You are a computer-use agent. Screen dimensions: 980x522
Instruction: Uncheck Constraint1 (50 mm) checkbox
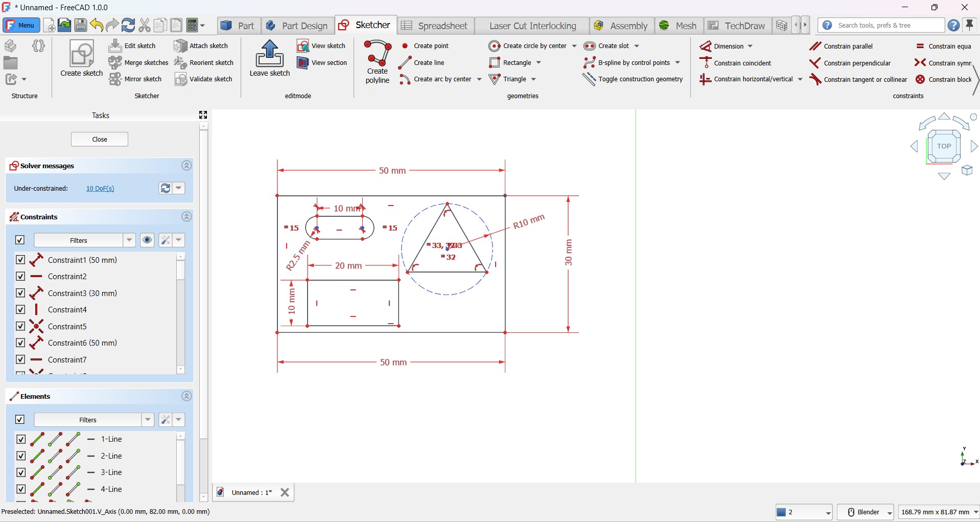click(x=20, y=260)
